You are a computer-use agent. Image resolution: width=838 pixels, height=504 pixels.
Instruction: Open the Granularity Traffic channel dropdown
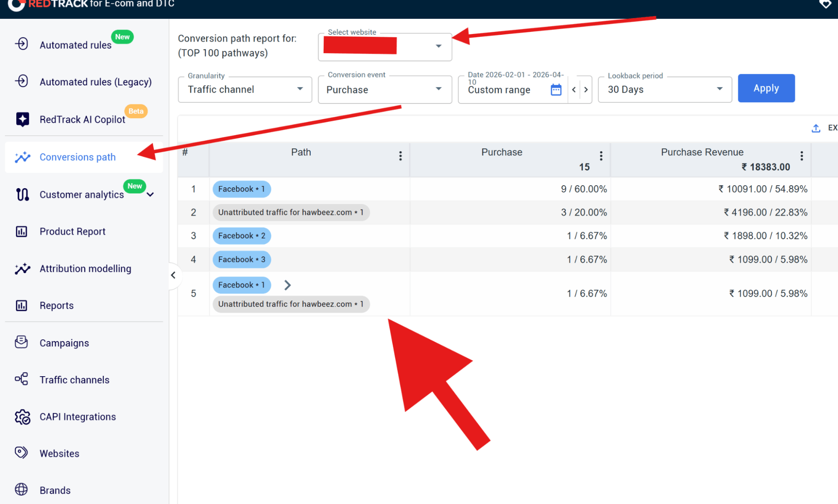(x=245, y=89)
